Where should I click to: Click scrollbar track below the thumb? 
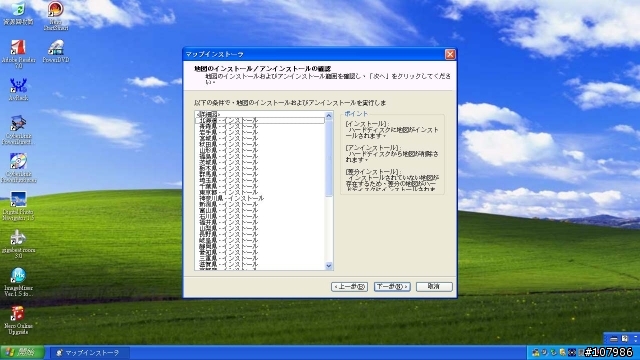329,229
